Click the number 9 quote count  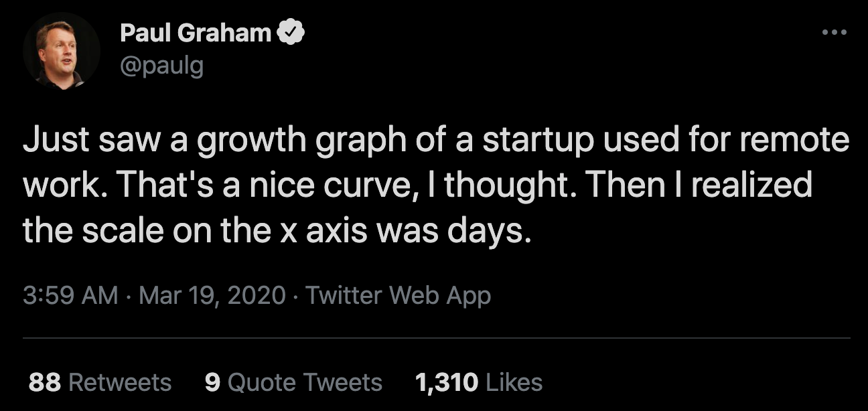coord(212,382)
